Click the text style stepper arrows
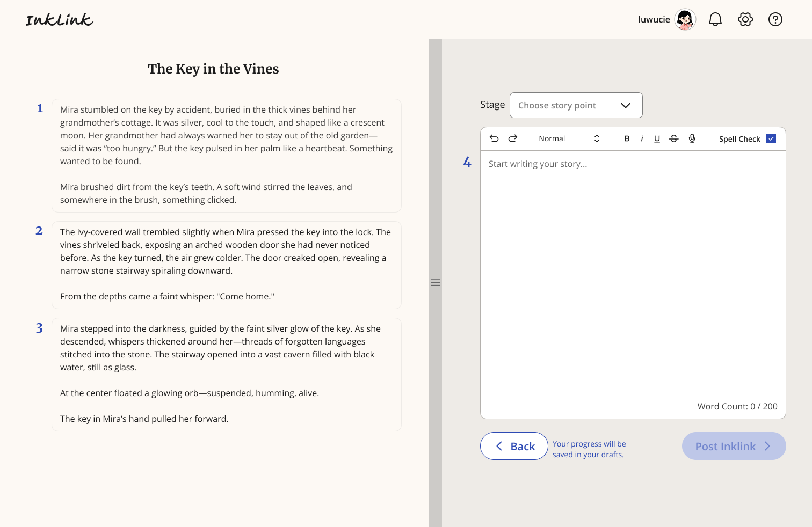Screen dimensions: 812x527 pyautogui.click(x=597, y=138)
